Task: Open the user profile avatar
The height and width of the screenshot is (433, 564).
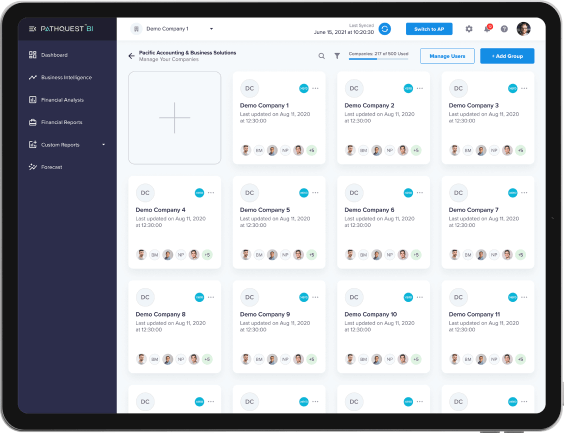Action: pos(523,29)
